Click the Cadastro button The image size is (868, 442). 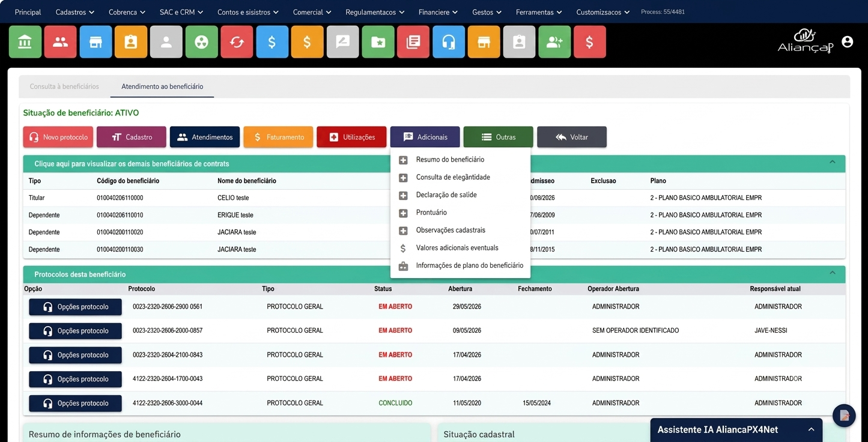(x=132, y=137)
